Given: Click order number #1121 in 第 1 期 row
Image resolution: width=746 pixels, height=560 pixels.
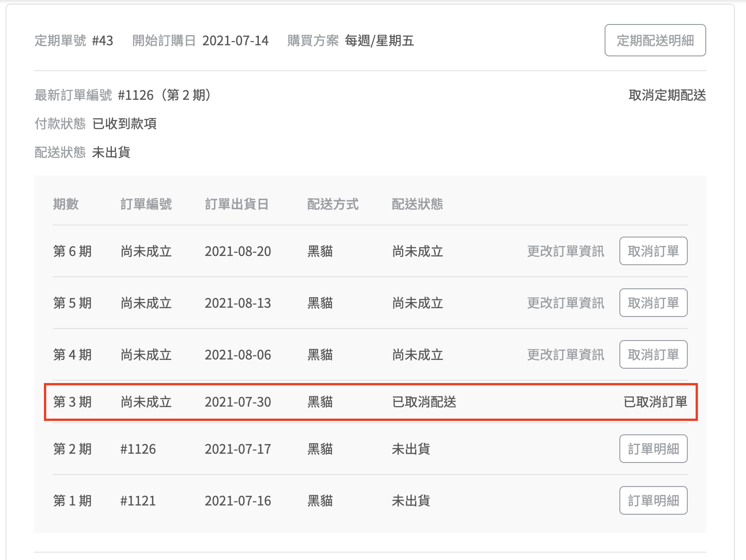Looking at the screenshot, I should 138,501.
